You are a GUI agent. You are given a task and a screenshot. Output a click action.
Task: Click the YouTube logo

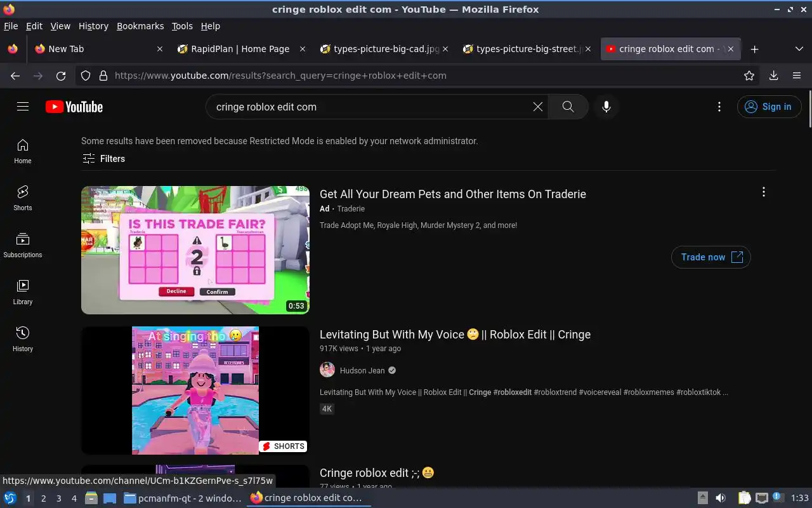(74, 107)
